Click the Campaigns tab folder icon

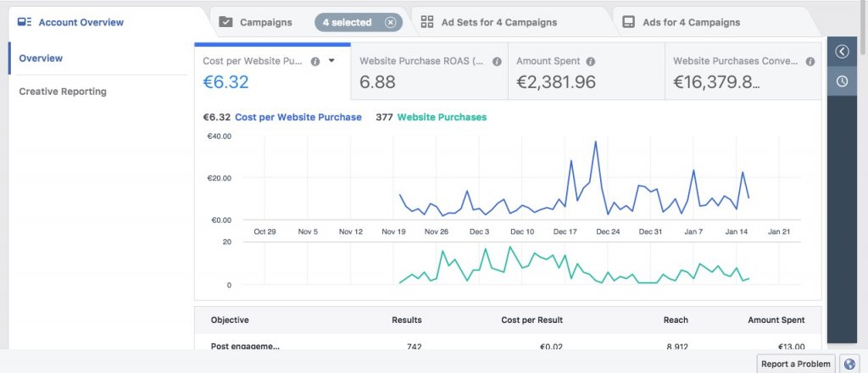coord(225,22)
